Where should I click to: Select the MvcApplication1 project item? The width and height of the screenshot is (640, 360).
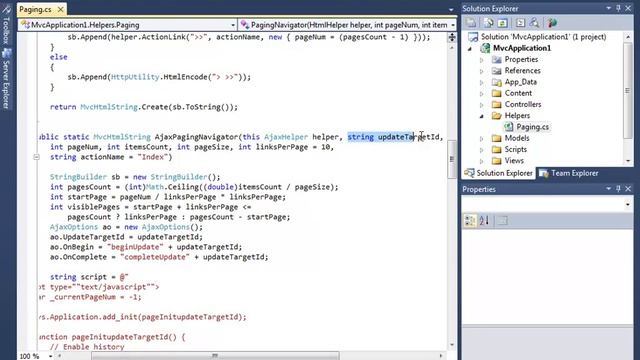(522, 48)
